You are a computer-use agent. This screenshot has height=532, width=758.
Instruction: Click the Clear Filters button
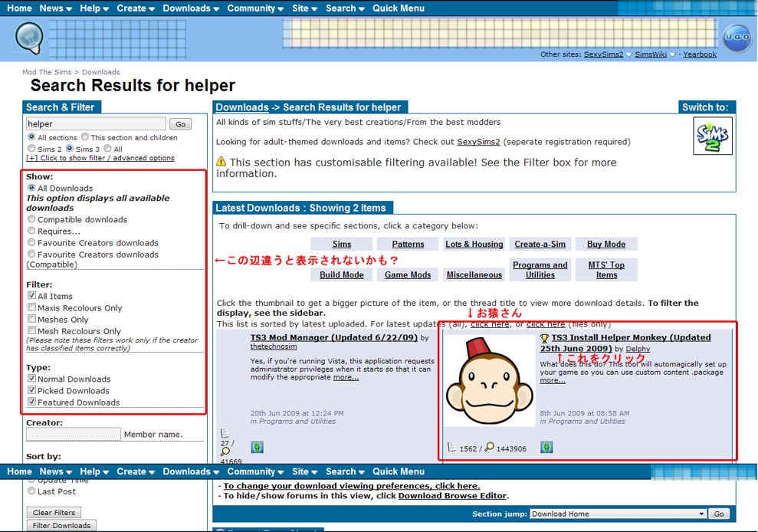point(54,513)
